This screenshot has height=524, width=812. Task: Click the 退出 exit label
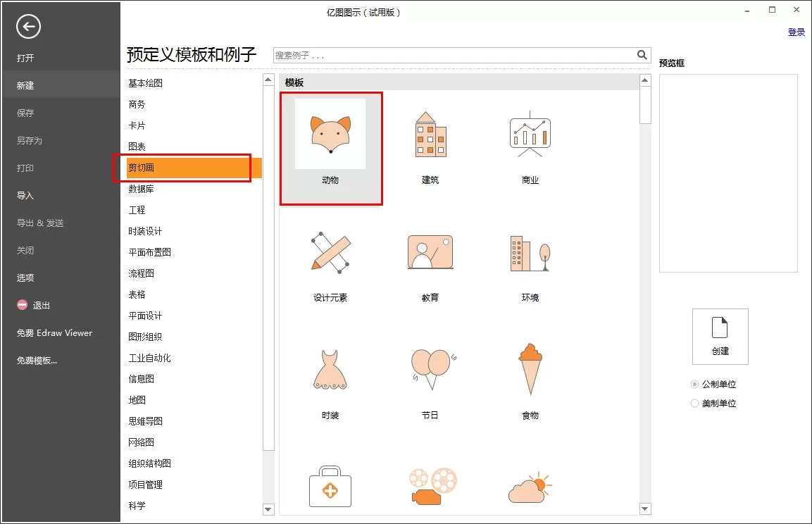42,306
